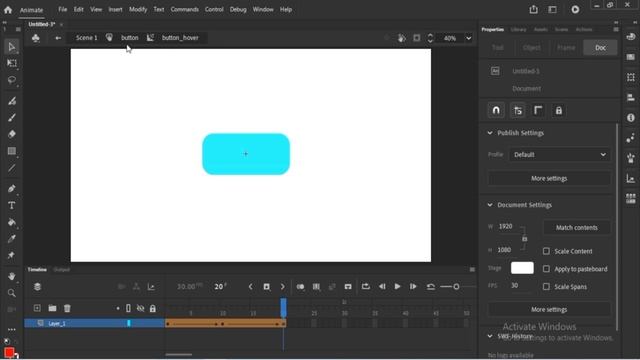
Task: Select the Pen tool
Action: point(11,189)
